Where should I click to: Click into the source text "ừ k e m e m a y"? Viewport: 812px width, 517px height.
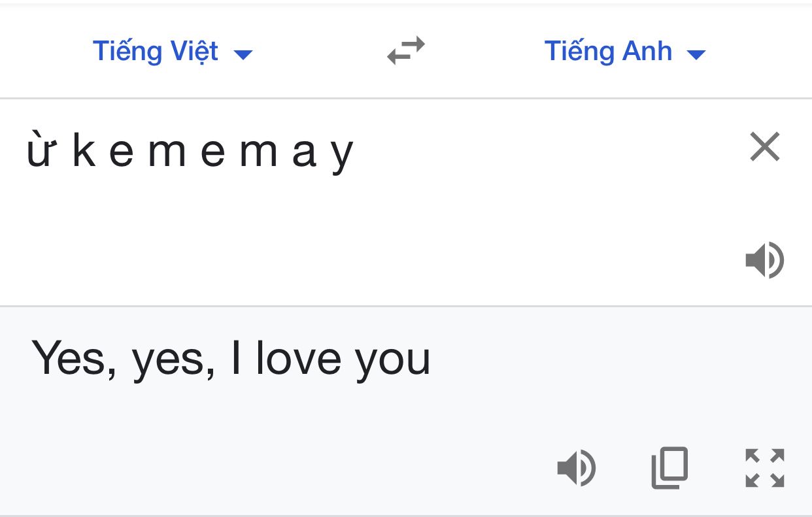tap(190, 152)
